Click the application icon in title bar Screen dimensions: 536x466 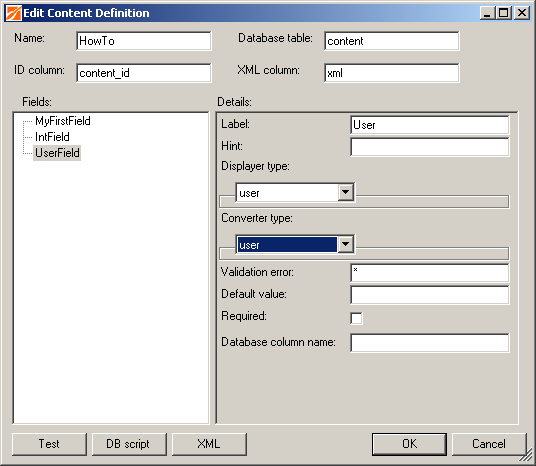pyautogui.click(x=14, y=13)
